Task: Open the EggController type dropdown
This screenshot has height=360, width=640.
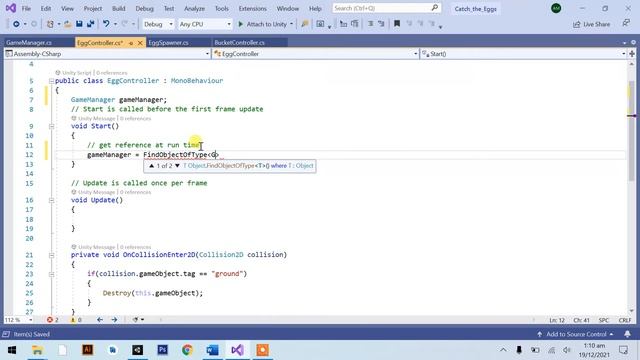Action: [316, 54]
